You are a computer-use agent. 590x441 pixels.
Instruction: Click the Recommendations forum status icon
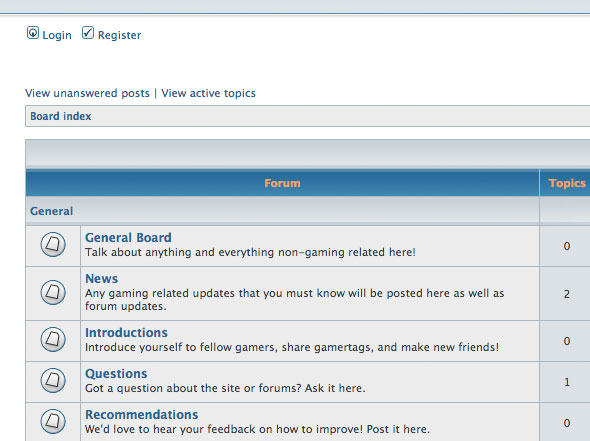tap(53, 421)
